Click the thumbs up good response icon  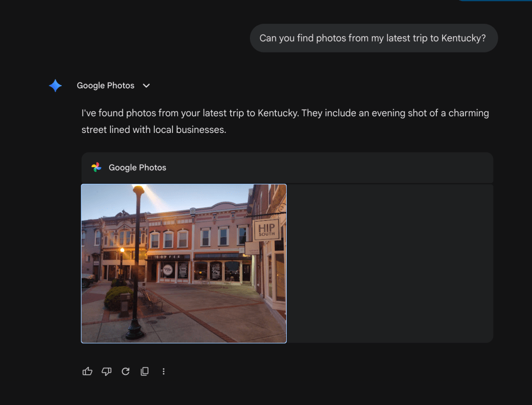tap(87, 371)
